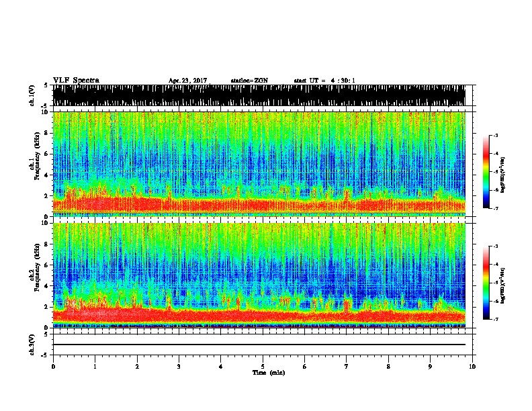Click the "3" tick on the time axis
532x411 pixels.
179,367
